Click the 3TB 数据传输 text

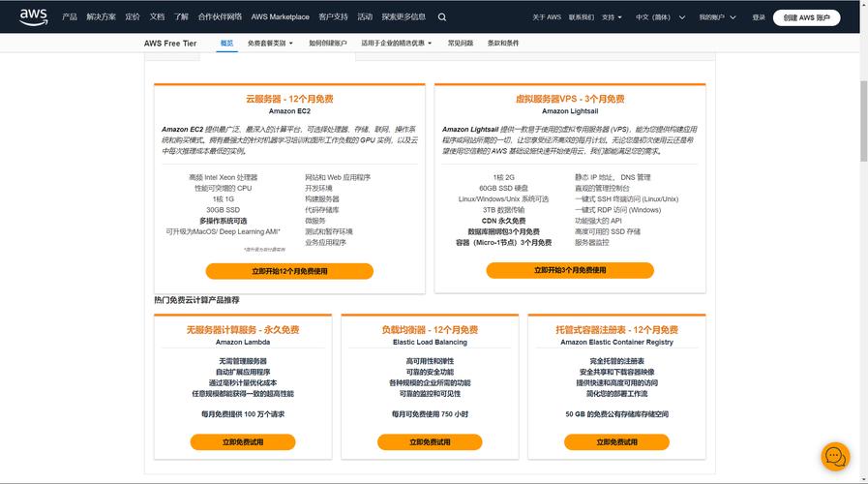(504, 210)
